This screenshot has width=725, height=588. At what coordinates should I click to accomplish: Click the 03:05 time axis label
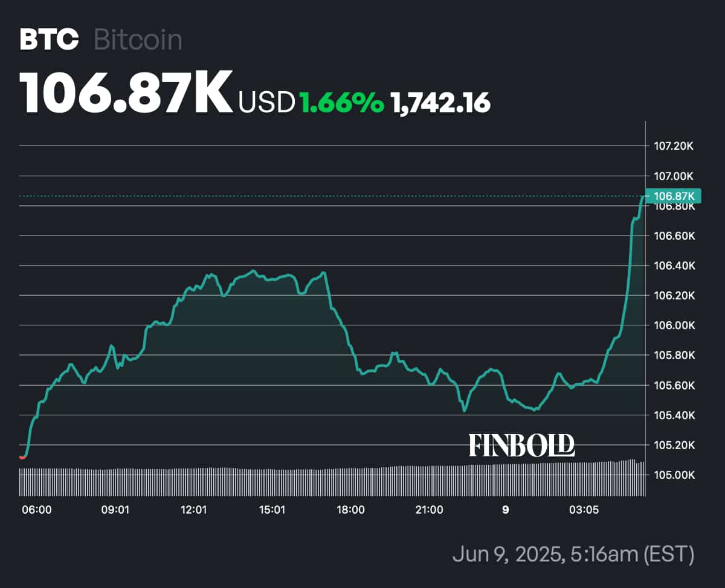click(584, 510)
